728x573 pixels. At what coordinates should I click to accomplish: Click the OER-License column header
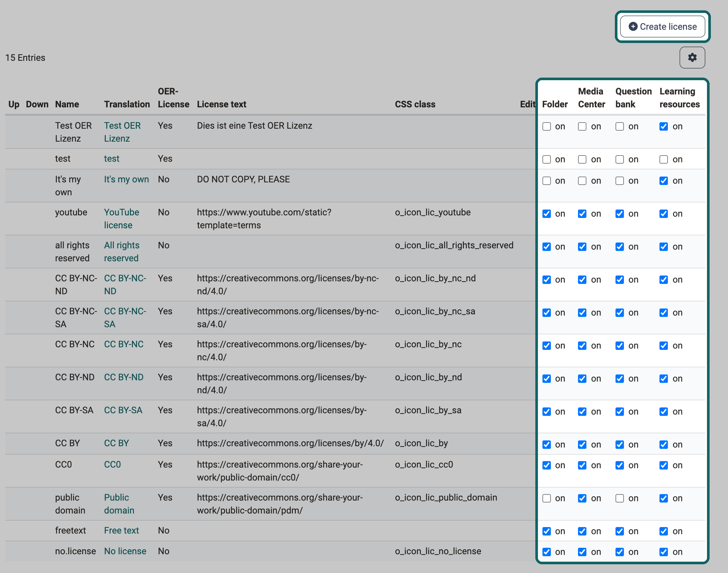click(x=173, y=98)
